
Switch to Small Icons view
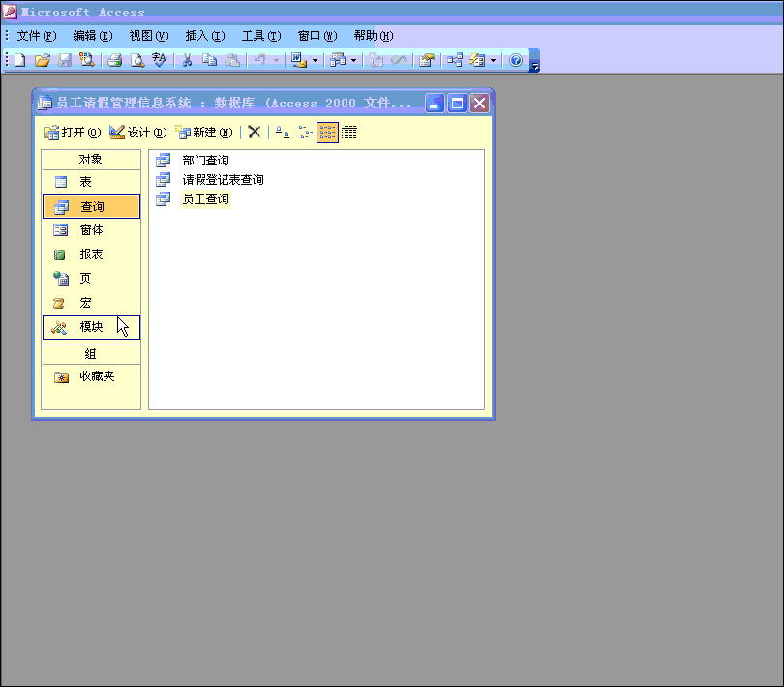(x=305, y=133)
